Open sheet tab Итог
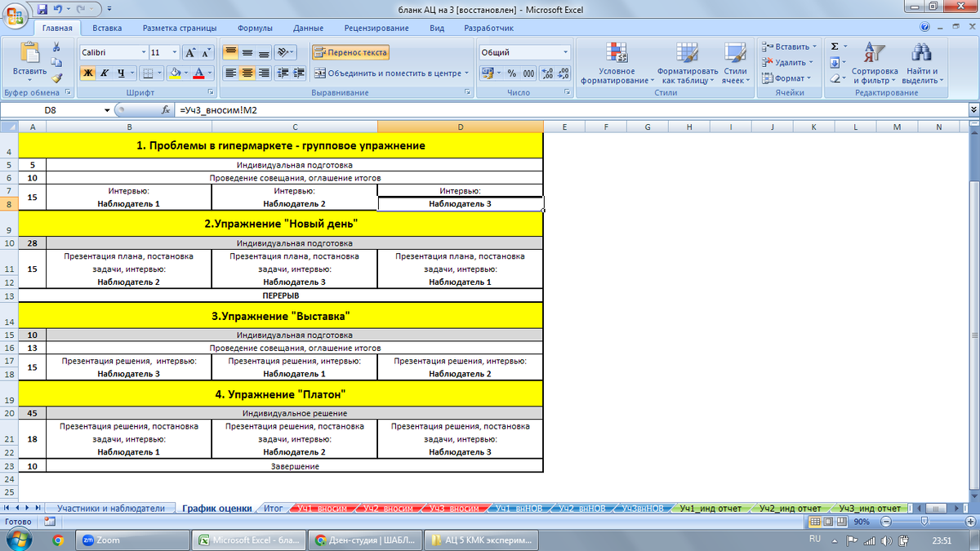 click(x=274, y=508)
